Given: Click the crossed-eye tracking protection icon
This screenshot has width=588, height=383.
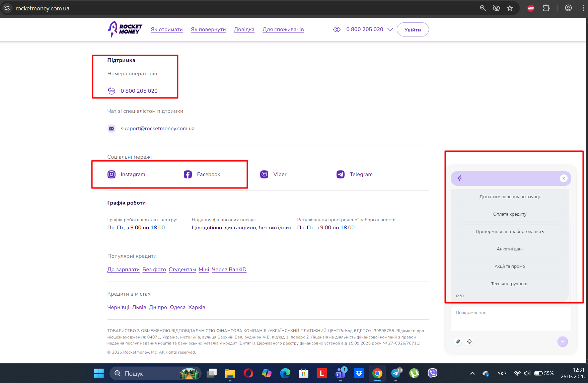Looking at the screenshot, I should click(496, 8).
